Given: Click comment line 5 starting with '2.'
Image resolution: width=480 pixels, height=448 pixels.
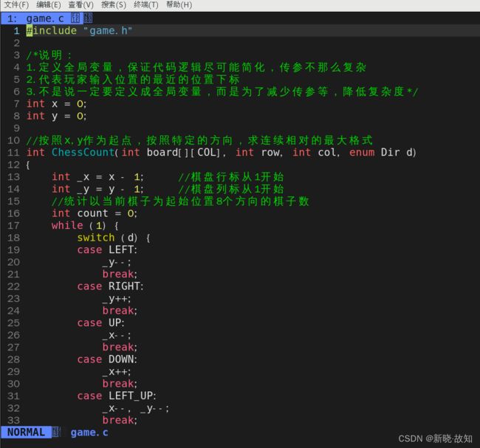Looking at the screenshot, I should (133, 80).
